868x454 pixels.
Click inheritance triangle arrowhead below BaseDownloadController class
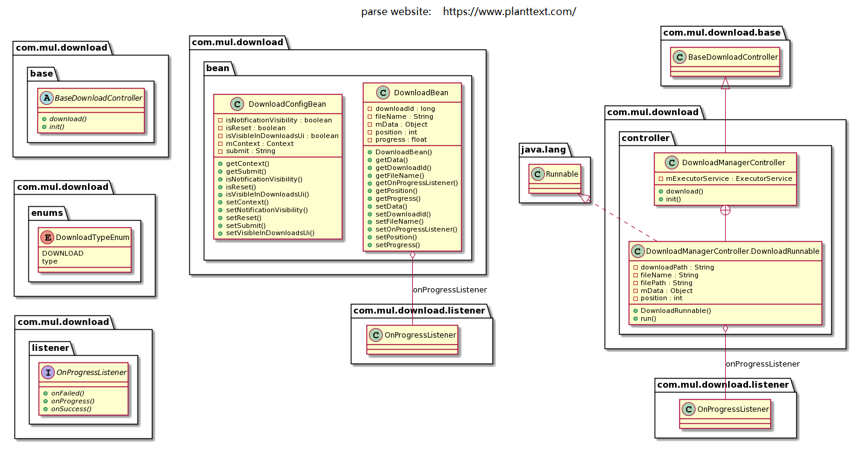point(725,84)
